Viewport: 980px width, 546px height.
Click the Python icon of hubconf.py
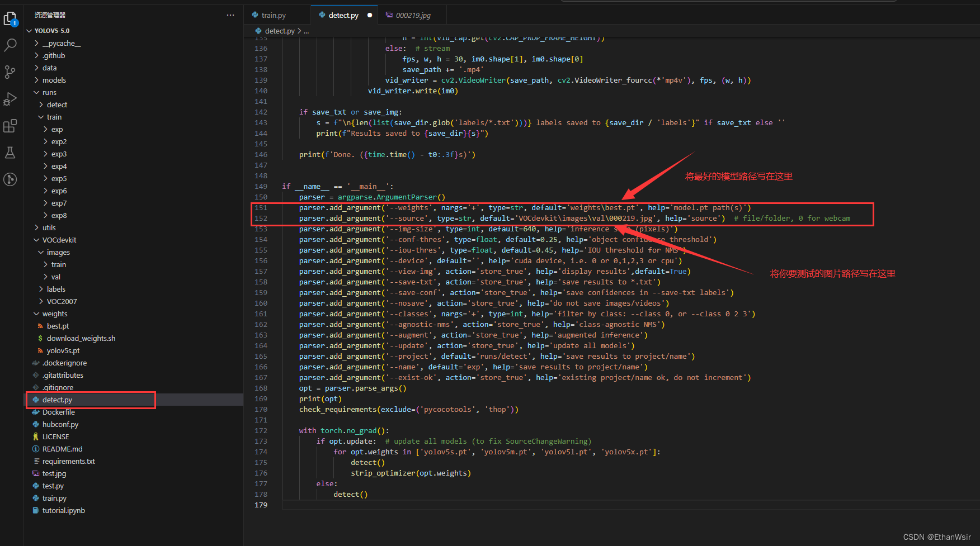tap(36, 424)
